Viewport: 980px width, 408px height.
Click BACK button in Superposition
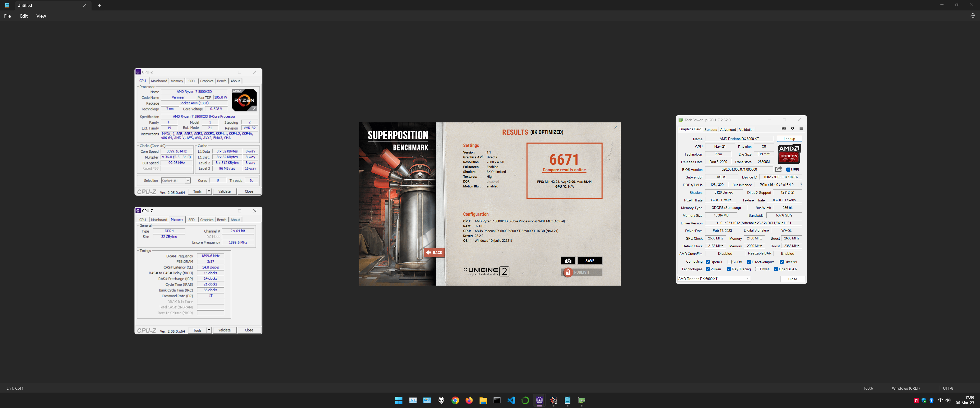tap(434, 252)
